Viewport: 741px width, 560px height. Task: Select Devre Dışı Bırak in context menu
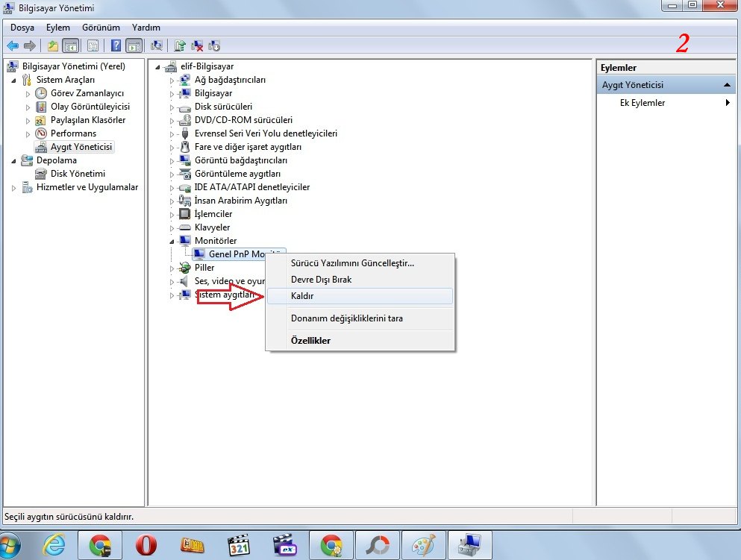(x=360, y=280)
